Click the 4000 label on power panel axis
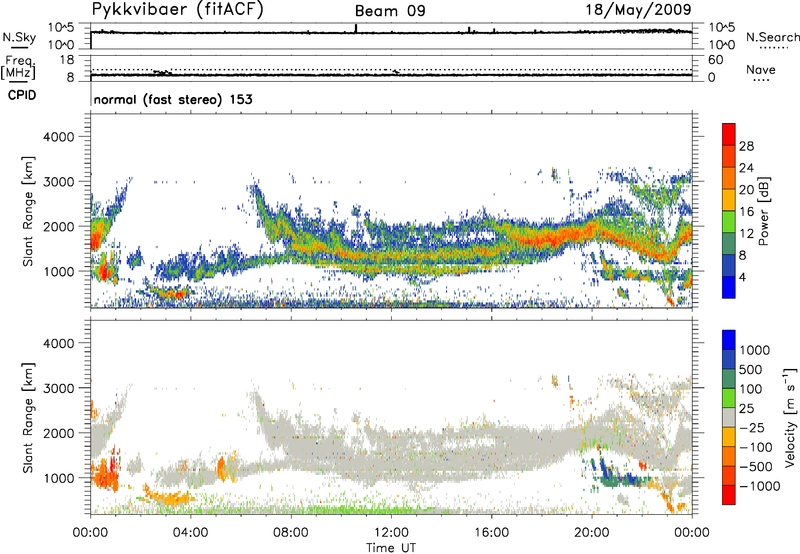The height and width of the screenshot is (554, 800). [58, 137]
